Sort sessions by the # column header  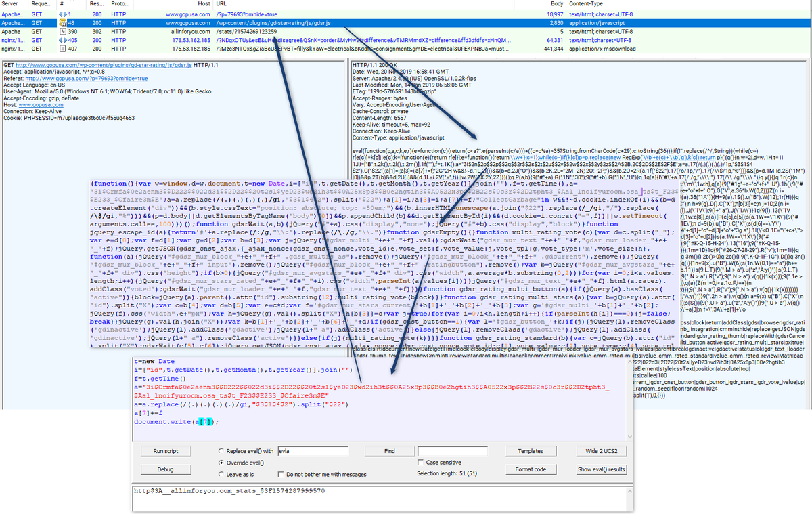[x=72, y=3]
